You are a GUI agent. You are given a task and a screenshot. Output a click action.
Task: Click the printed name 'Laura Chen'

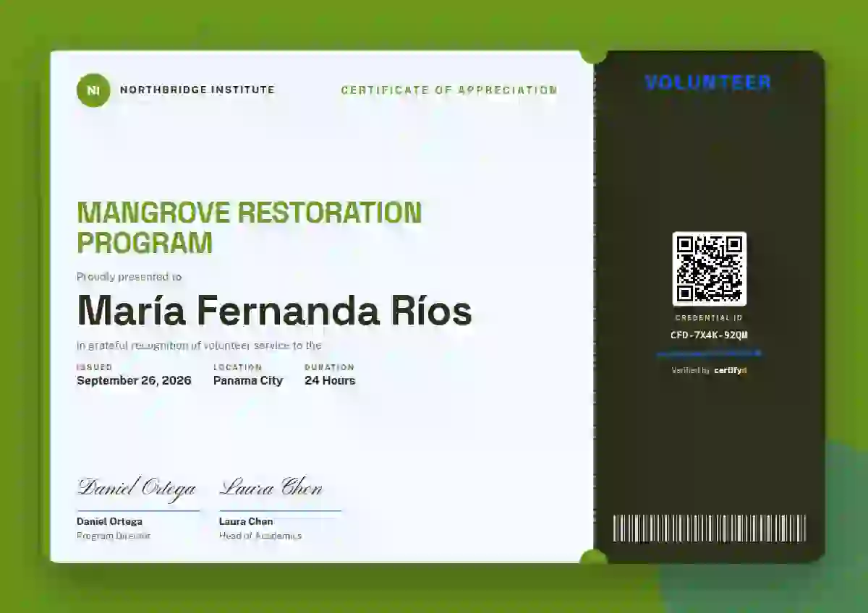(246, 521)
